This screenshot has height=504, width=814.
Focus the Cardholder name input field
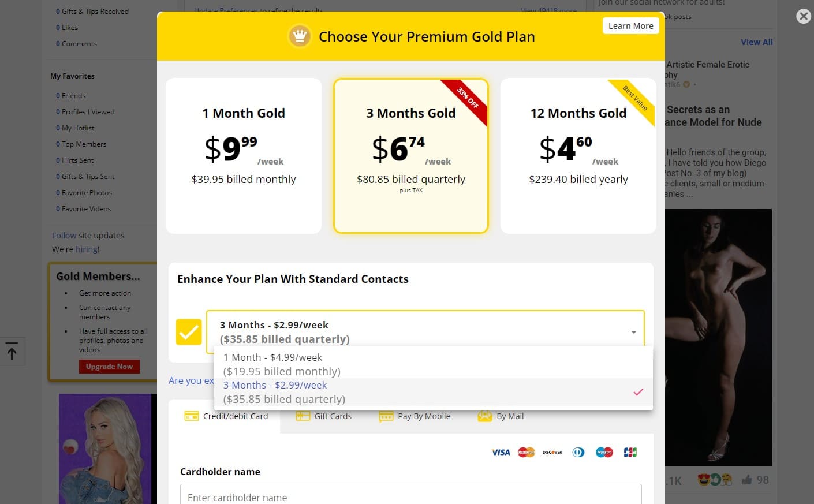tap(410, 496)
